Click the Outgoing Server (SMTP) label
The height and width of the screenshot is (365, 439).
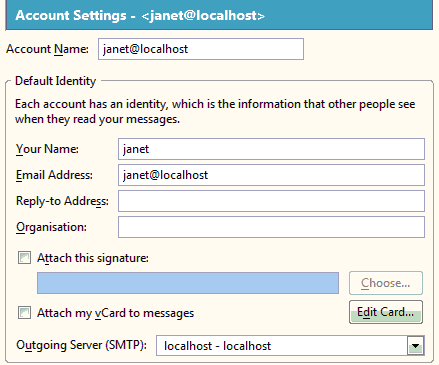click(82, 345)
